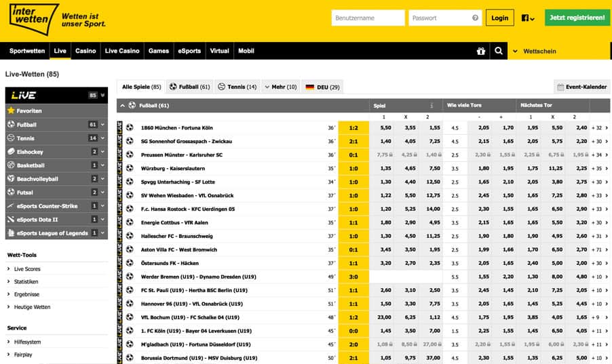The image size is (612, 364).
Task: Open the Casino menu item
Action: 85,51
